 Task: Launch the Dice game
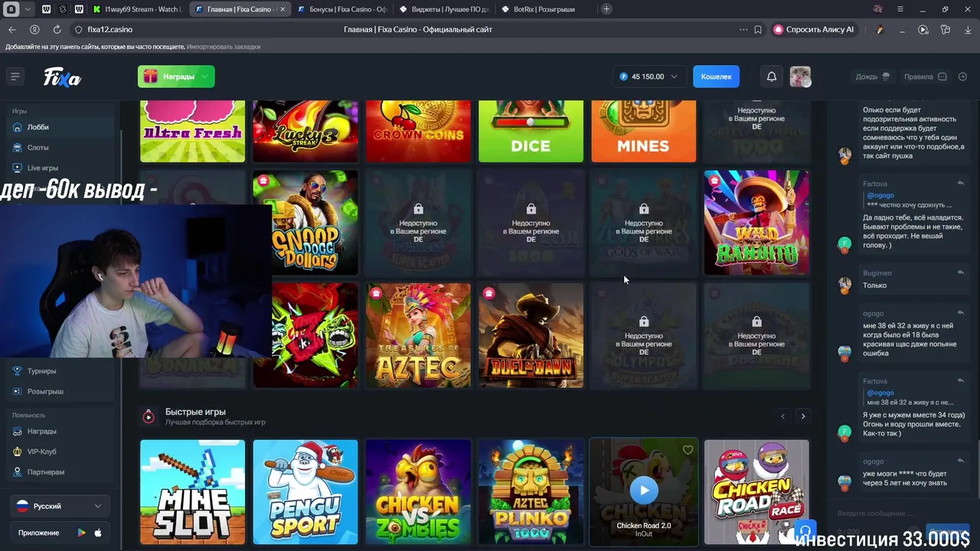point(531,131)
